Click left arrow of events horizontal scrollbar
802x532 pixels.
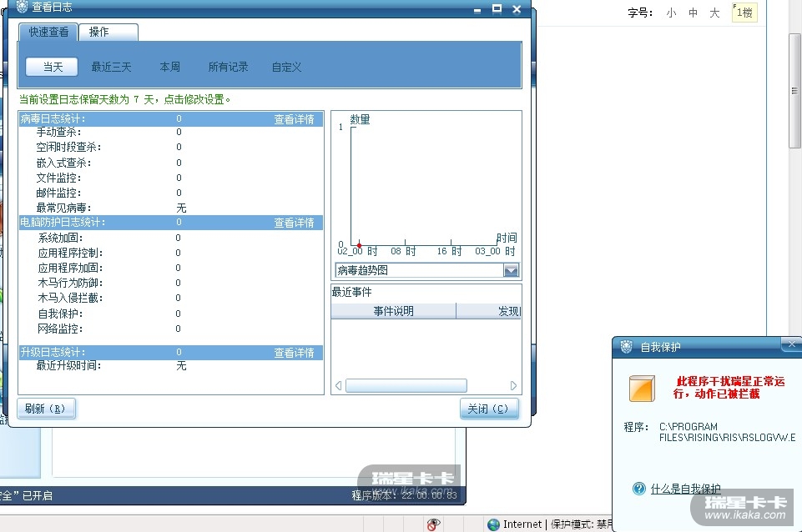[x=338, y=386]
